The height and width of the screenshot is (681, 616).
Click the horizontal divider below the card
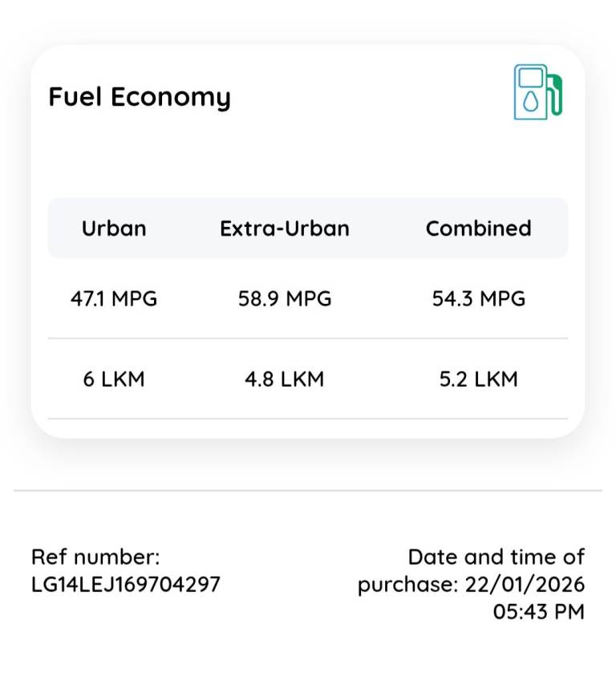click(x=308, y=490)
